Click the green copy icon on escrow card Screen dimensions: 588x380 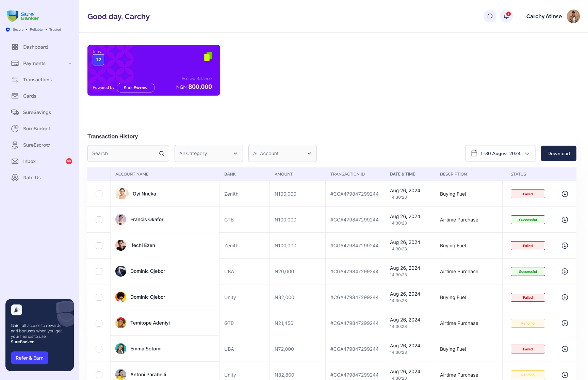[x=208, y=56]
